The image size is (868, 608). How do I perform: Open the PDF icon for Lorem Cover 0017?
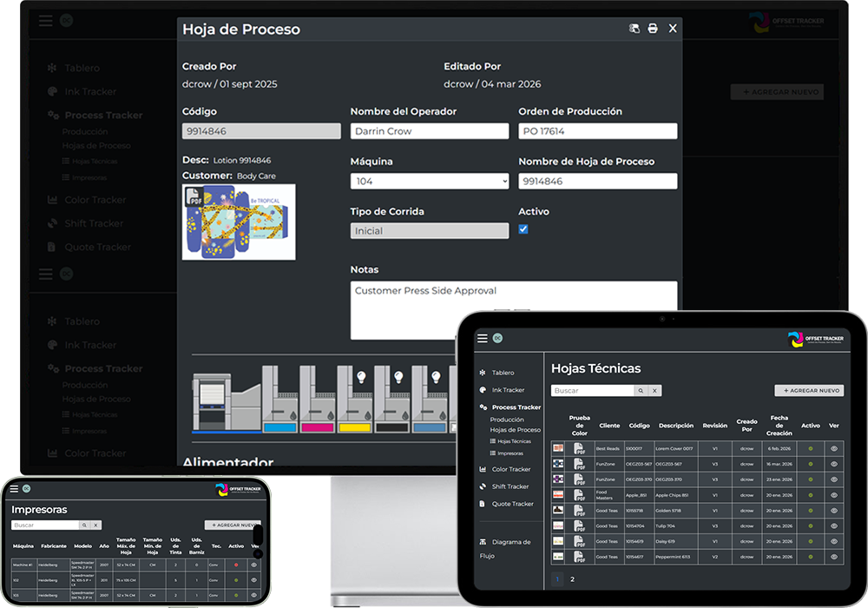579,448
